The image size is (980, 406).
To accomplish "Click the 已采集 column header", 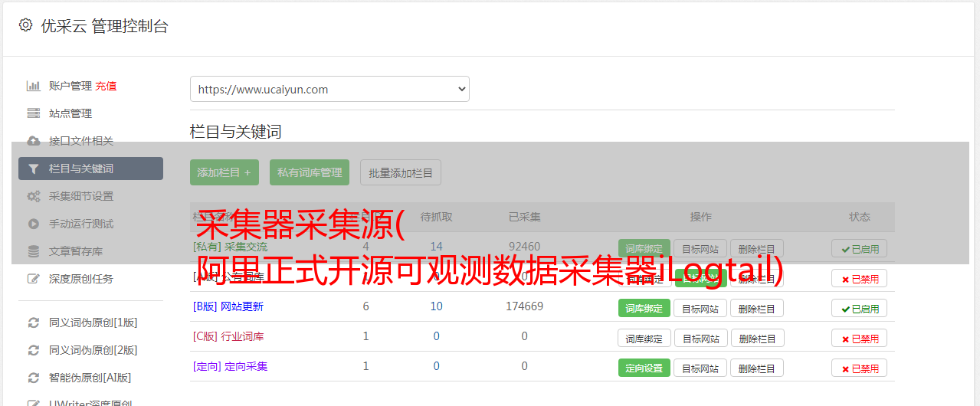I will (x=525, y=217).
